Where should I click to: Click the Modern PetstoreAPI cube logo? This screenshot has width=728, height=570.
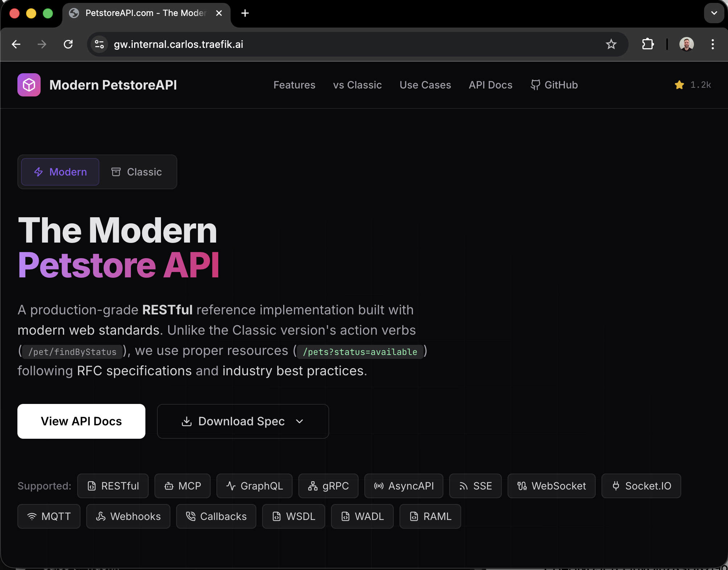(29, 85)
